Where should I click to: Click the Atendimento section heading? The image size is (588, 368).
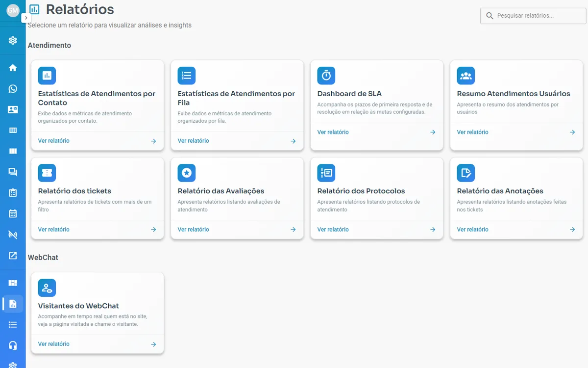tap(49, 45)
